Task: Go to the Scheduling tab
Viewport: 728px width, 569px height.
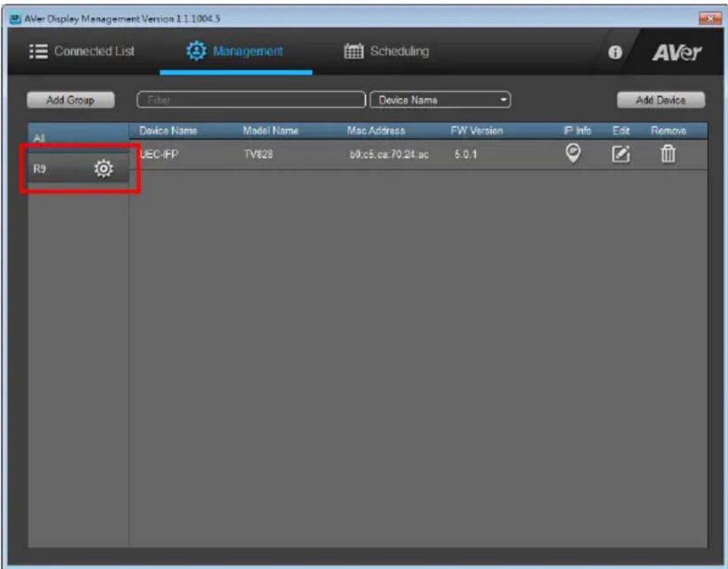Action: [x=386, y=51]
